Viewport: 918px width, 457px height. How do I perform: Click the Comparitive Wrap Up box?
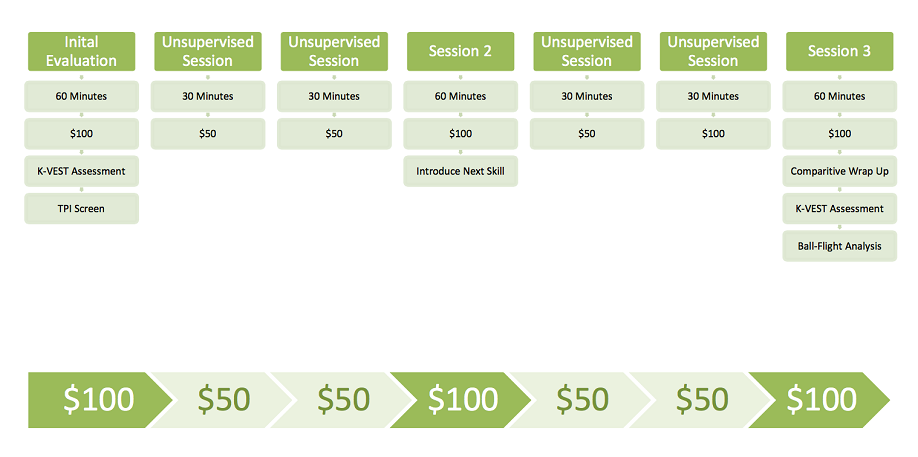coord(839,171)
